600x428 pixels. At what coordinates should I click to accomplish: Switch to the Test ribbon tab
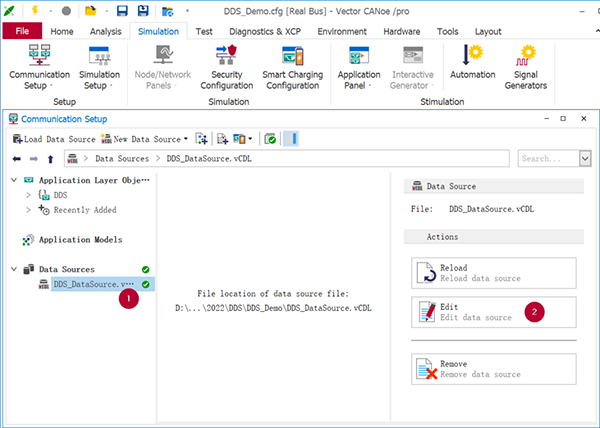tap(204, 31)
